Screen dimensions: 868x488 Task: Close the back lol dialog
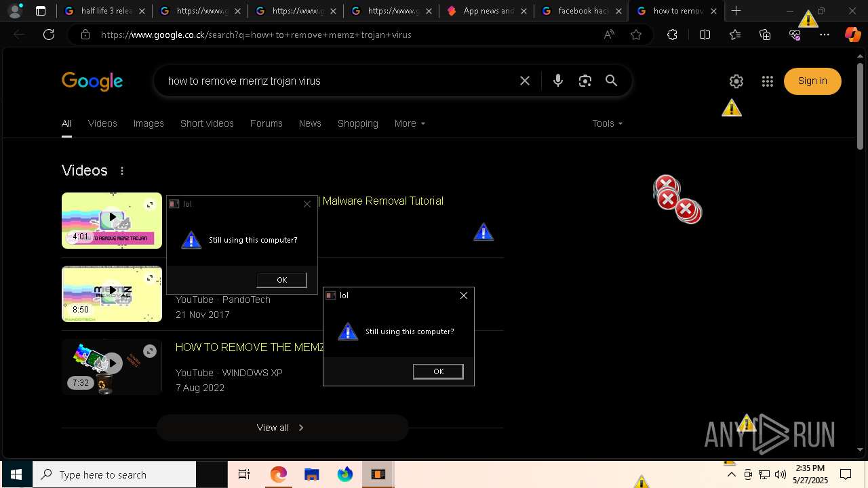(x=307, y=204)
